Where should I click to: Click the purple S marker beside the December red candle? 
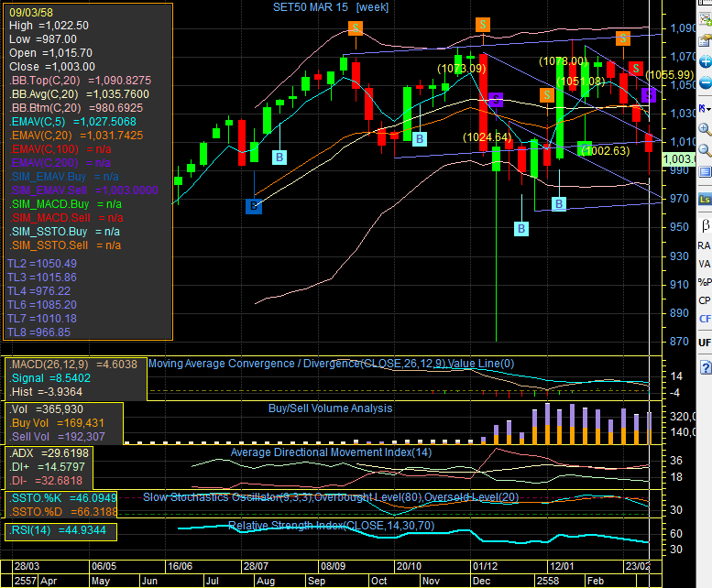point(496,99)
